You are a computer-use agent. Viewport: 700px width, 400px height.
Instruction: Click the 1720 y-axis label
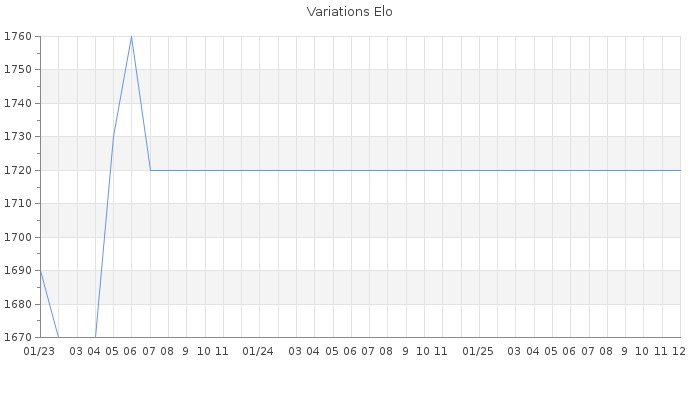point(18,171)
